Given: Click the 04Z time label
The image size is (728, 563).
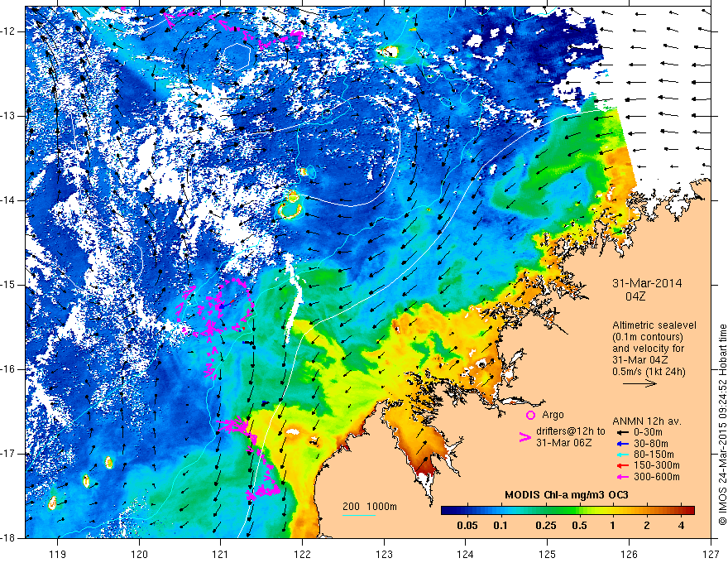Looking at the screenshot, I should click(x=635, y=296).
